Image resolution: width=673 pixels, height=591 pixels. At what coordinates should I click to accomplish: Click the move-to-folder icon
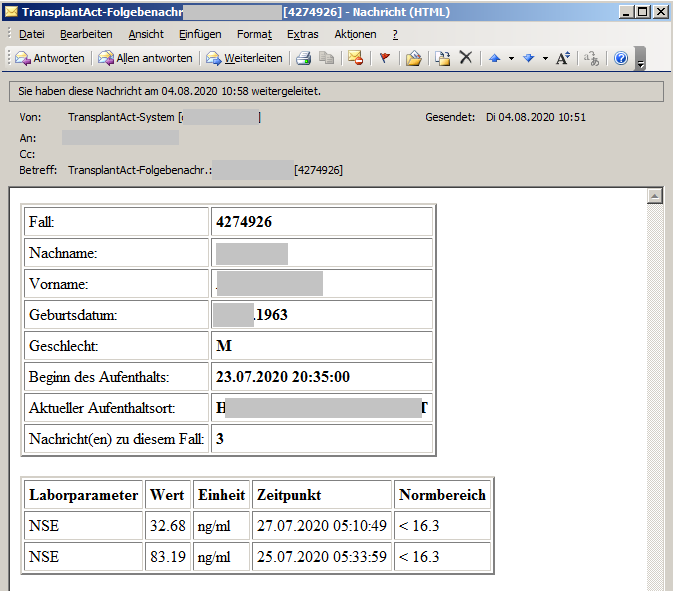[413, 58]
